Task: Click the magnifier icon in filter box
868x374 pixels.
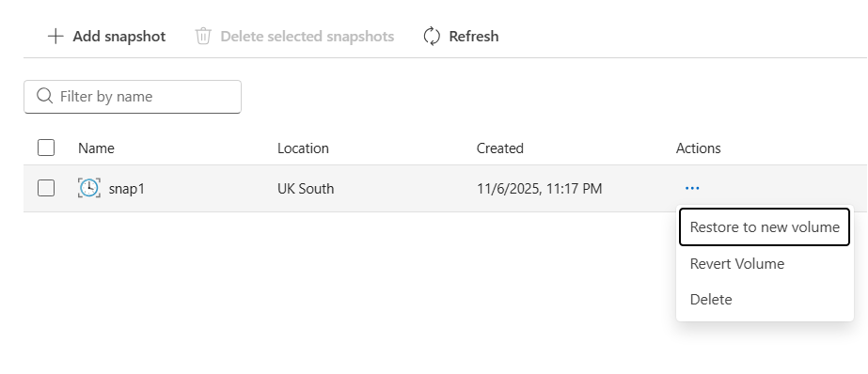Action: click(45, 96)
